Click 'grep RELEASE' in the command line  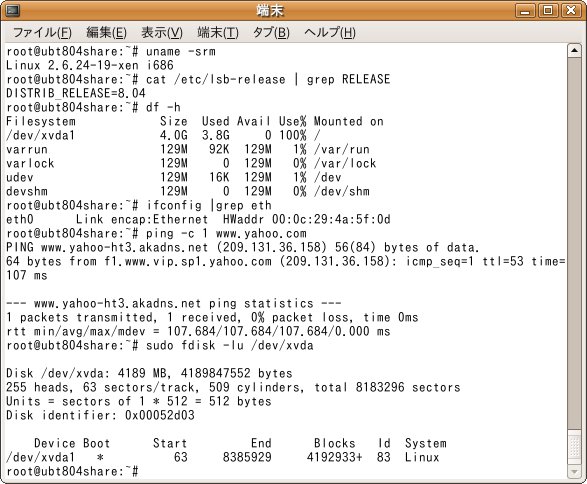click(349, 79)
